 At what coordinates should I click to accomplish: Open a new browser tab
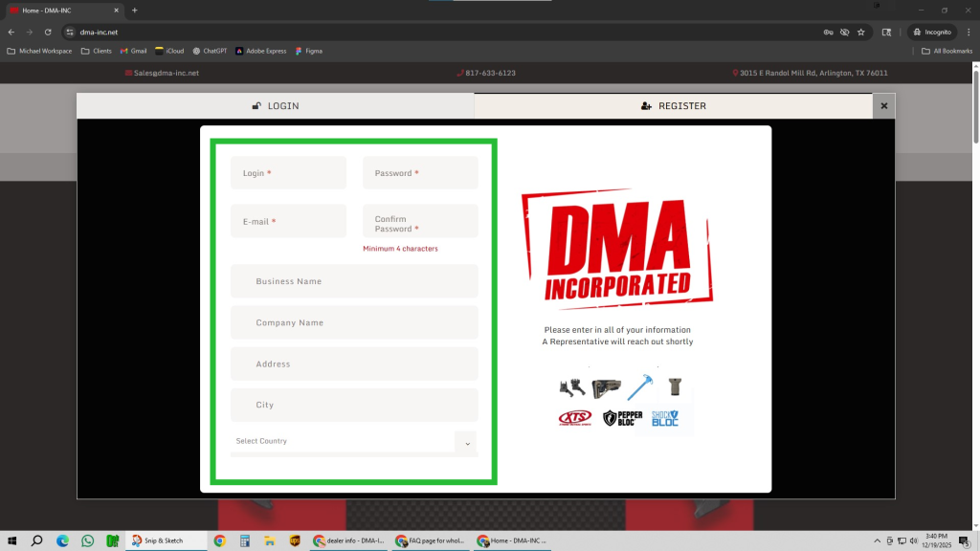135,11
